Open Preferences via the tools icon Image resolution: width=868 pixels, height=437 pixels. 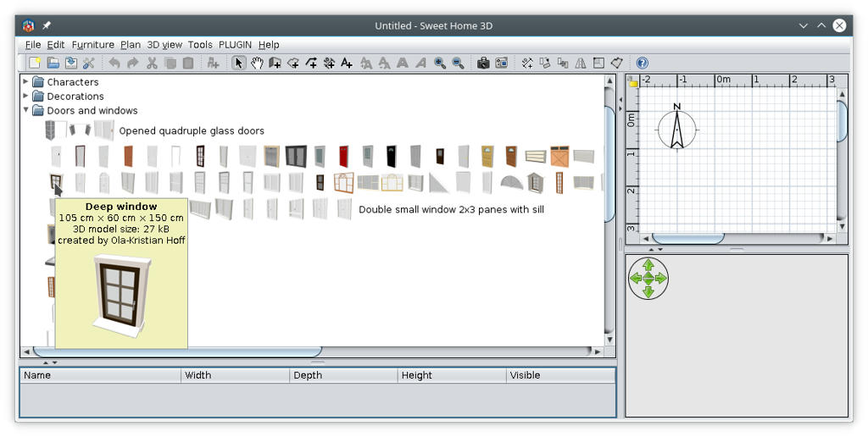[x=88, y=63]
